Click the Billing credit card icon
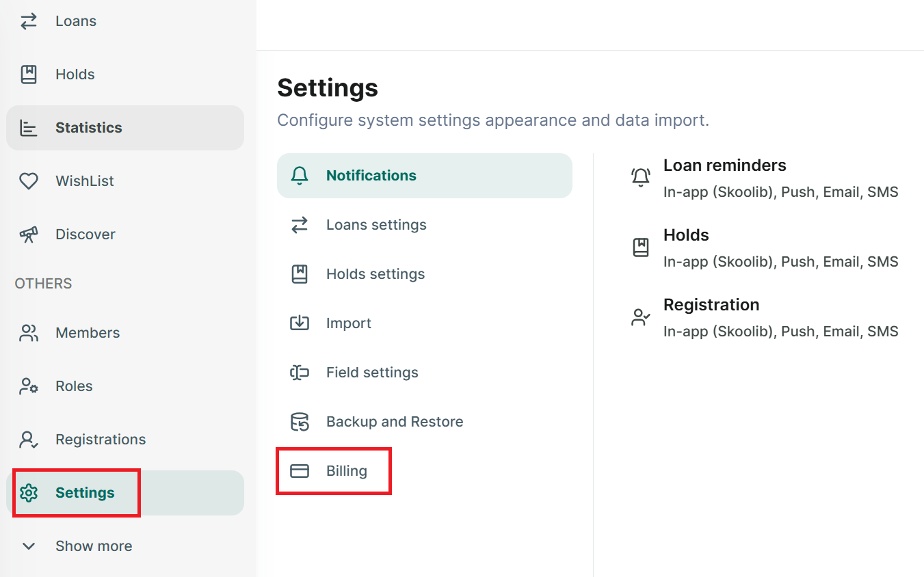This screenshot has width=924, height=577. [x=300, y=471]
